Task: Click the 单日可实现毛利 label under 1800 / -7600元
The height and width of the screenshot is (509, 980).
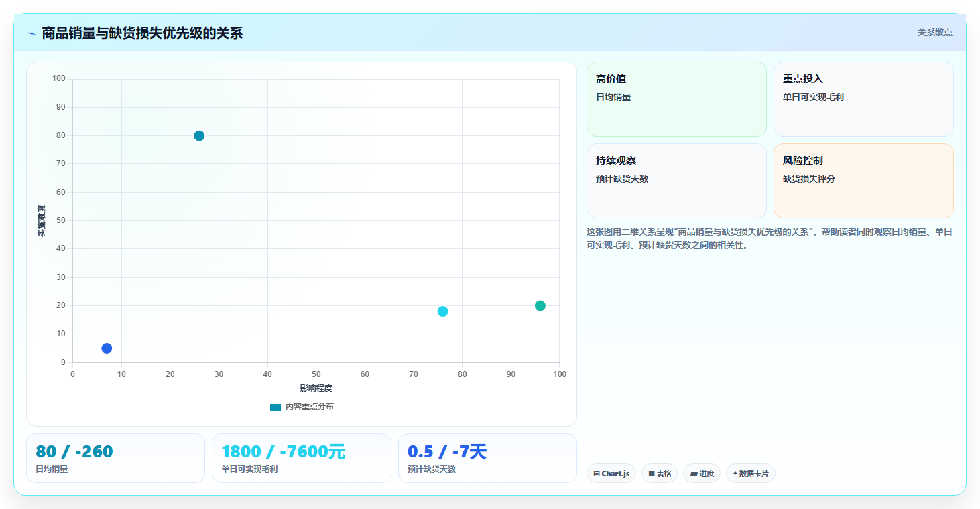Action: (x=249, y=469)
